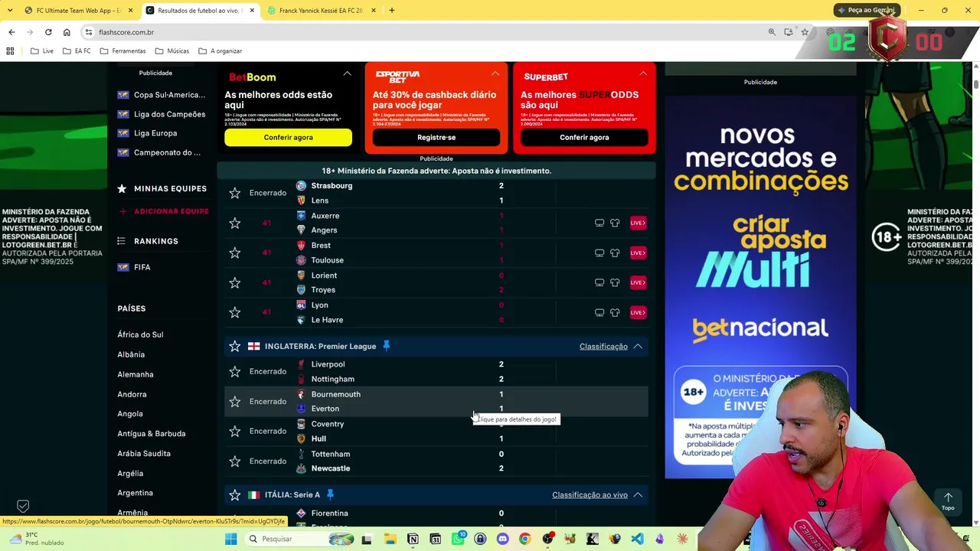Viewport: 980px width, 551px height.
Task: Favorite the Strasbourg vs Lens match star
Action: (x=235, y=193)
